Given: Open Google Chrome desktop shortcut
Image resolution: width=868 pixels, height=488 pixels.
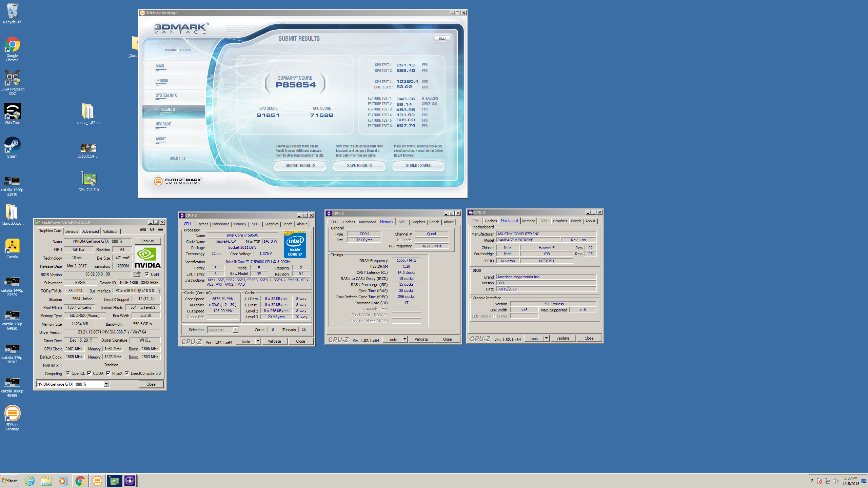Looking at the screenshot, I should [x=12, y=49].
